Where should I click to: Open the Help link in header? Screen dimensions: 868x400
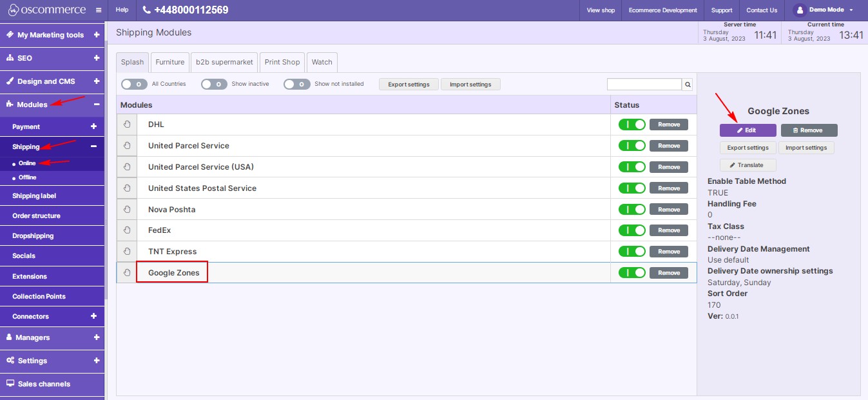(x=122, y=10)
